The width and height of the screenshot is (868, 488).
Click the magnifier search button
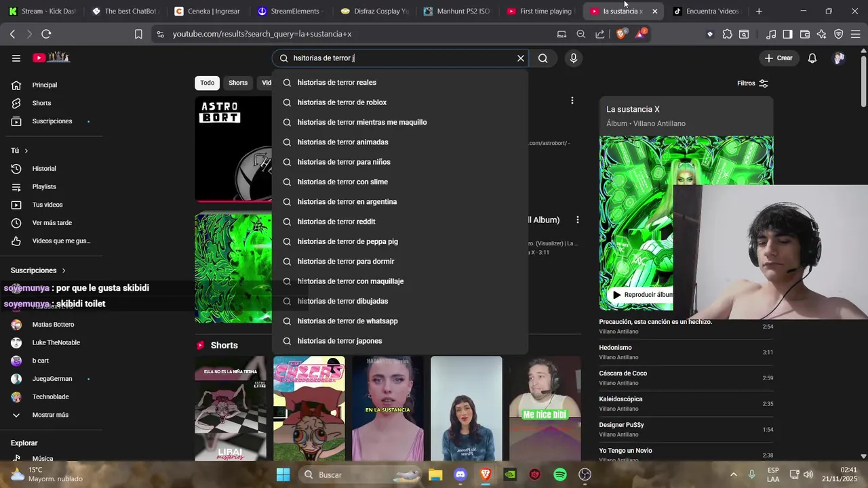coord(543,58)
